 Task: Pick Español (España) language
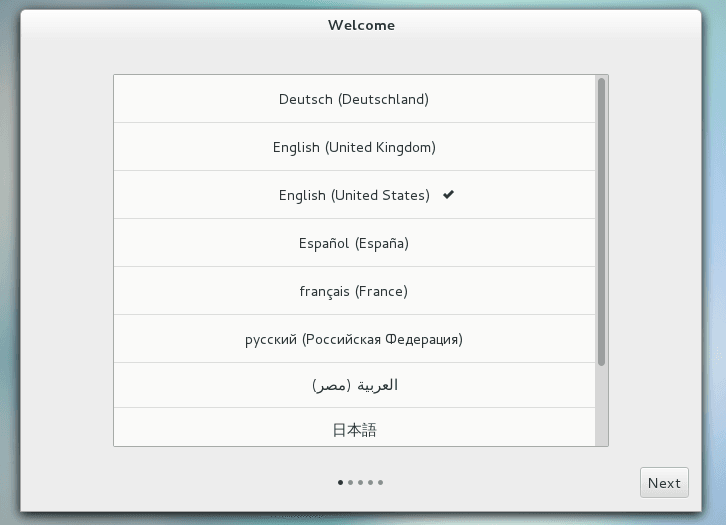tap(354, 243)
